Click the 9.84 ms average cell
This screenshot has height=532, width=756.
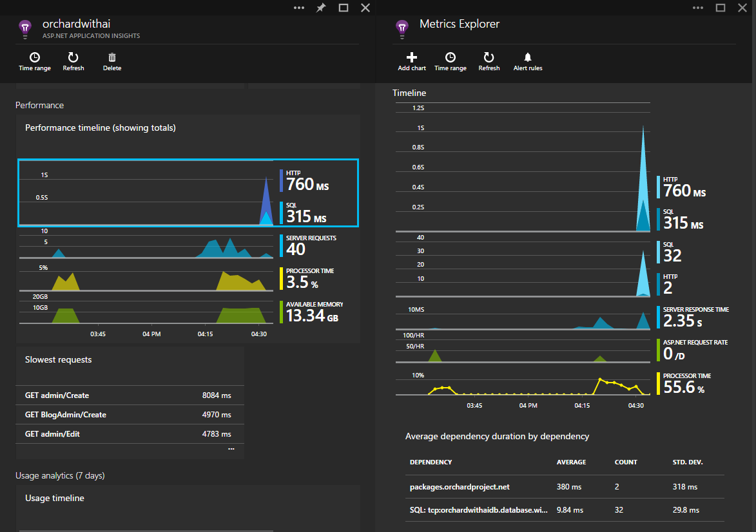(x=570, y=510)
